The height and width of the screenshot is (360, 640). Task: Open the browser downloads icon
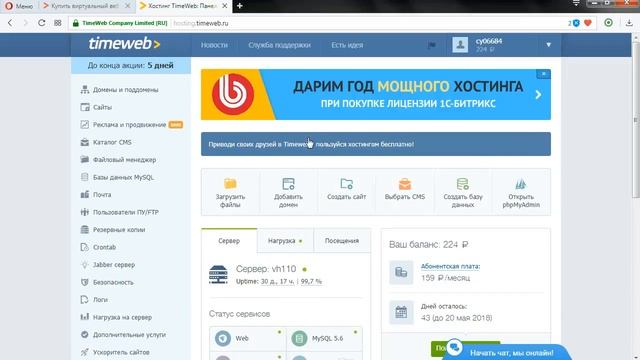pyautogui.click(x=629, y=23)
